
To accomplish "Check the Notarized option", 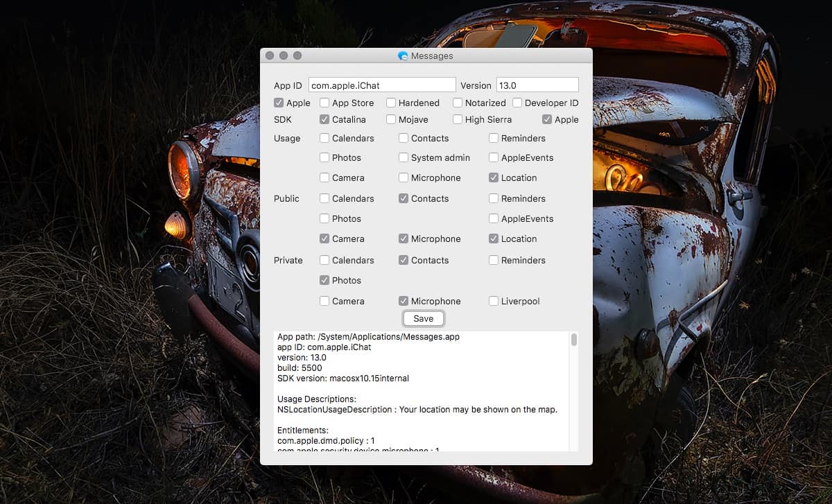I will click(457, 102).
